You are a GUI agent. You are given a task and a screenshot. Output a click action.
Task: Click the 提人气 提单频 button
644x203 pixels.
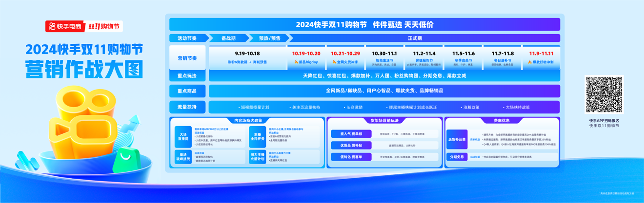click(351, 133)
